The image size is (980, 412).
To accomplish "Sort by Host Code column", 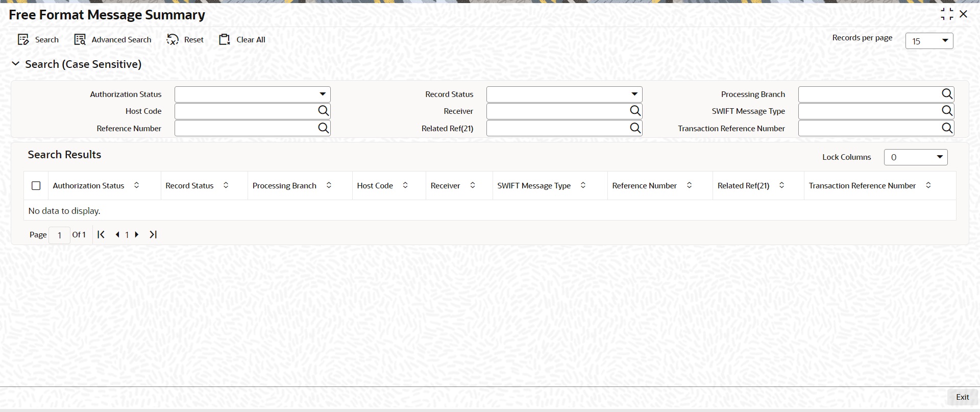I will [x=405, y=185].
